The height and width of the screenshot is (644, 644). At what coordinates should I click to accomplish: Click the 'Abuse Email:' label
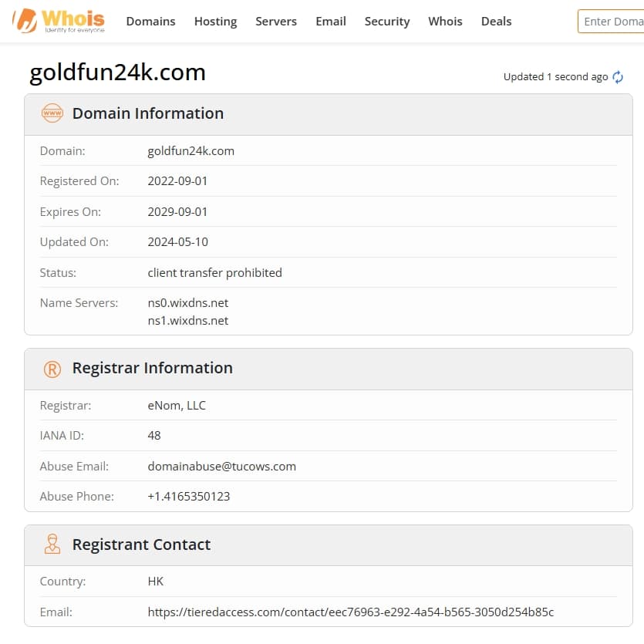[x=74, y=466]
